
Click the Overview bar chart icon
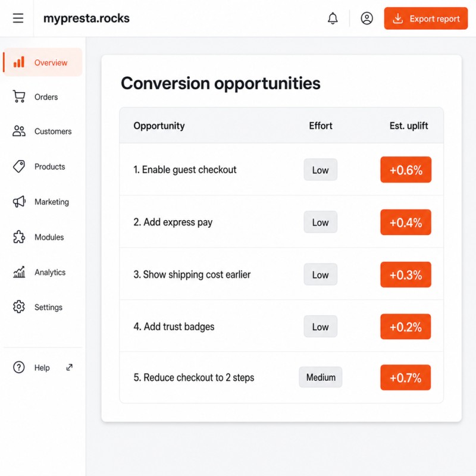(19, 62)
